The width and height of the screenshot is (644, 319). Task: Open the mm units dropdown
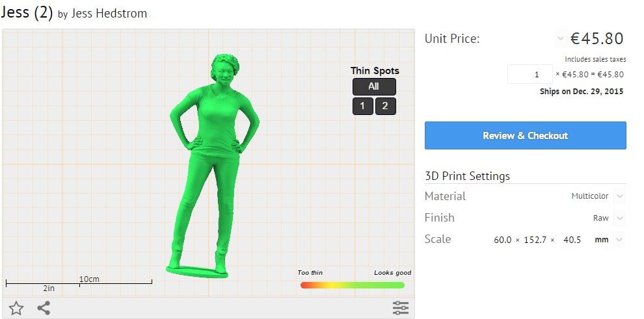click(x=620, y=240)
